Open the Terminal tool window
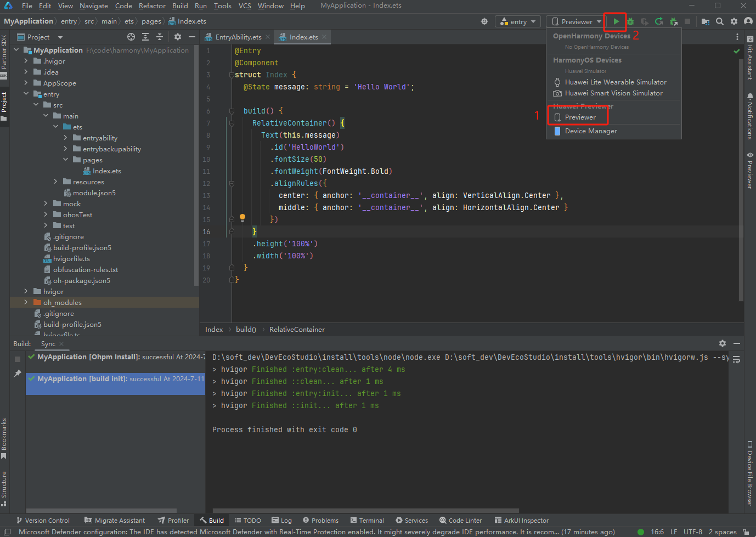 click(366, 521)
